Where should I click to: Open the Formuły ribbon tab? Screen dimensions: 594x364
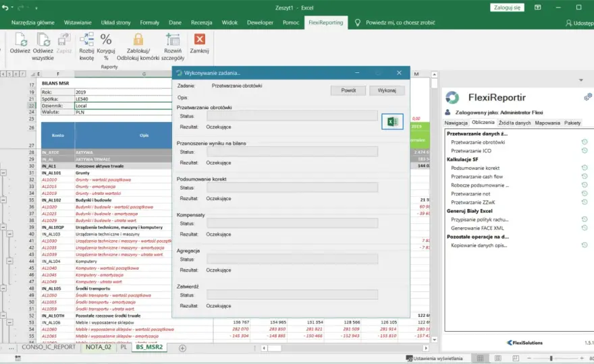pos(150,23)
